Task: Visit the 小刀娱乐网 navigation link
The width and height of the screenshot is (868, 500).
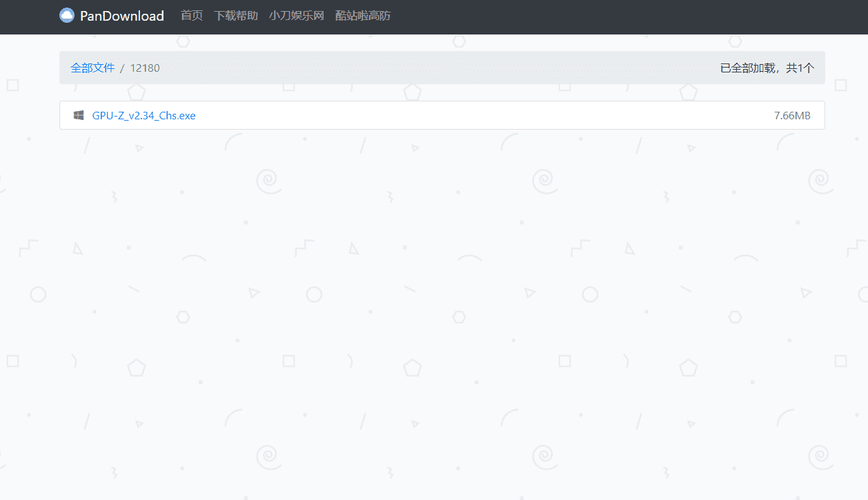Action: [296, 15]
